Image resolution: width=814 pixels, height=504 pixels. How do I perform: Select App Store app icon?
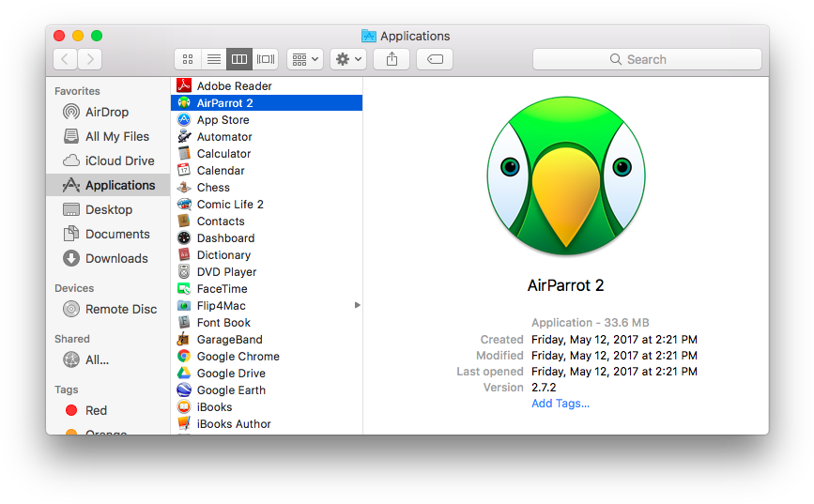point(184,120)
